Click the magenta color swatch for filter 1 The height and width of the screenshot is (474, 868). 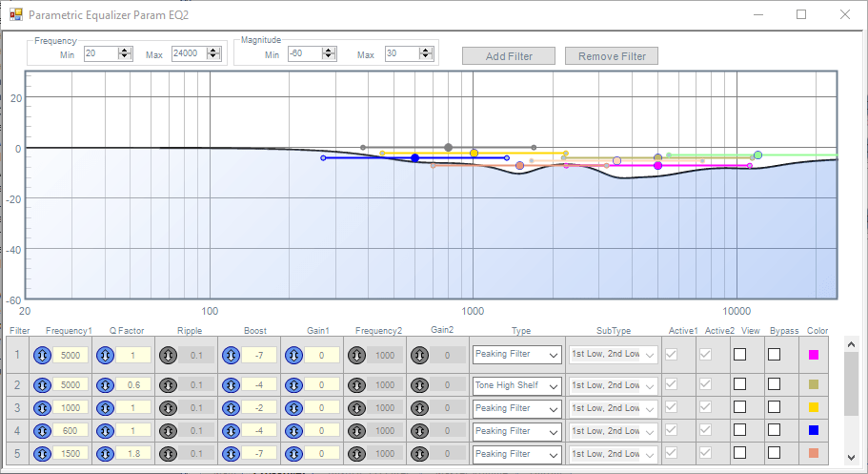tap(814, 355)
